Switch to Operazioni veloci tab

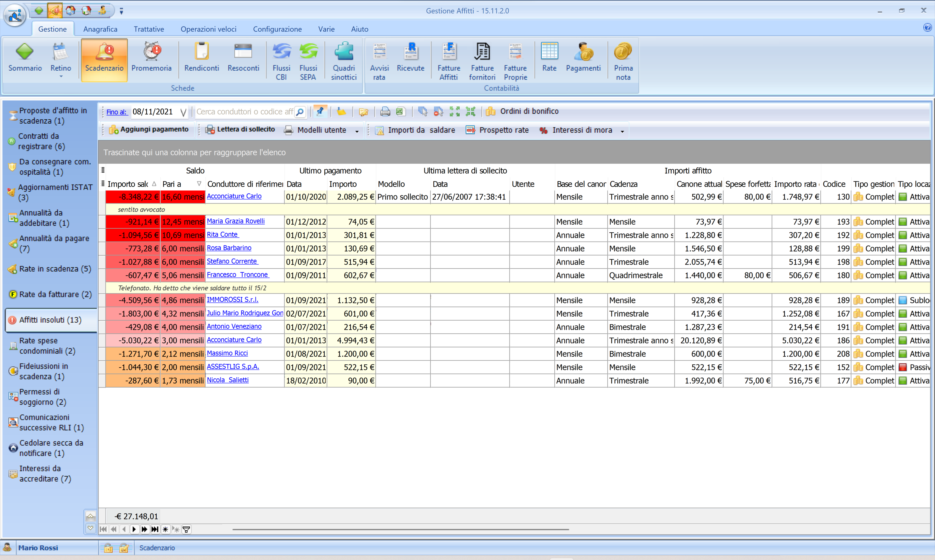[x=208, y=29]
